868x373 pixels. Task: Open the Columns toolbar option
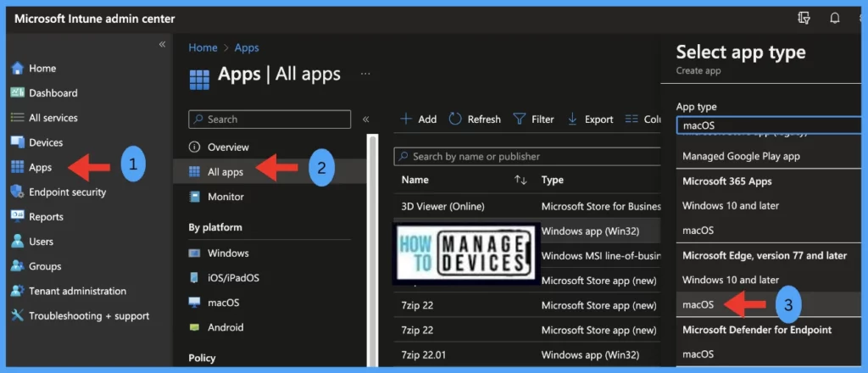click(x=644, y=119)
